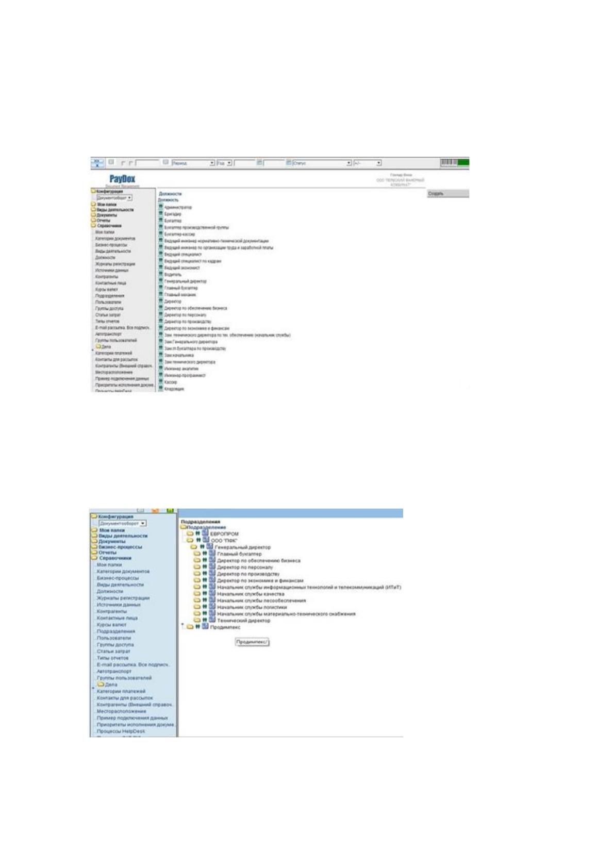Click the people icon beside Продимпекс
This screenshot has width=614, height=868.
(198, 627)
